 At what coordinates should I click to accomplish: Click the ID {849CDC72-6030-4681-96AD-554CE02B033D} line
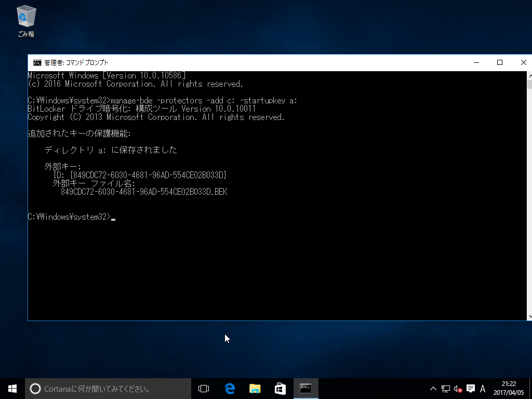(x=140, y=175)
